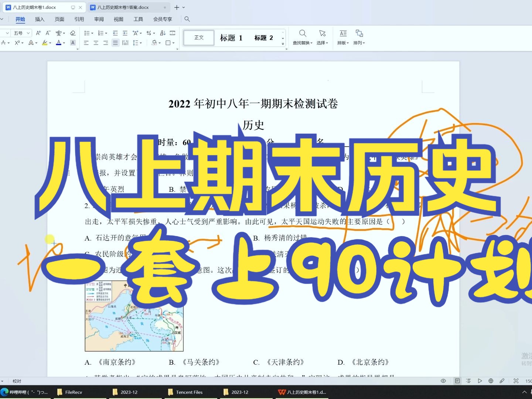
Task: Switch to web layout globe icon
Action: [491, 381]
